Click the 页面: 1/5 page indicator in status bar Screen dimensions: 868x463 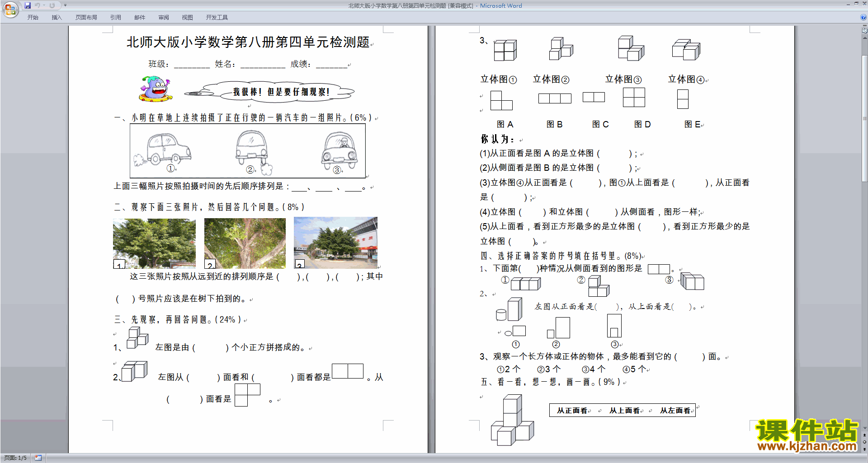point(15,458)
